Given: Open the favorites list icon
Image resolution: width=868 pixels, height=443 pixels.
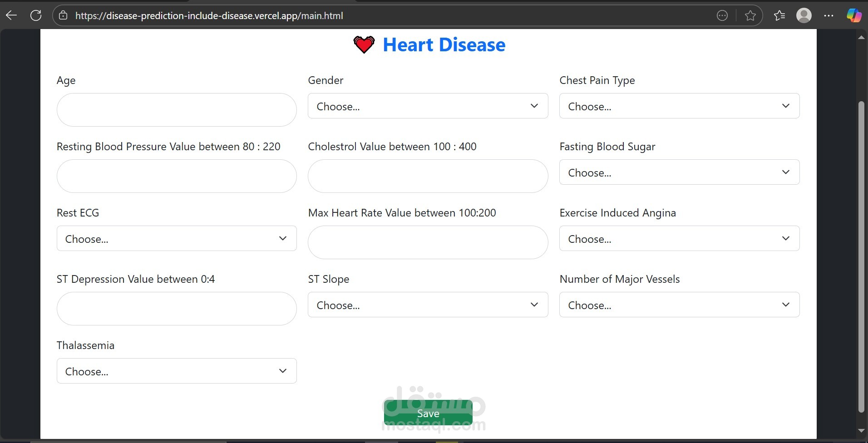Looking at the screenshot, I should (779, 16).
